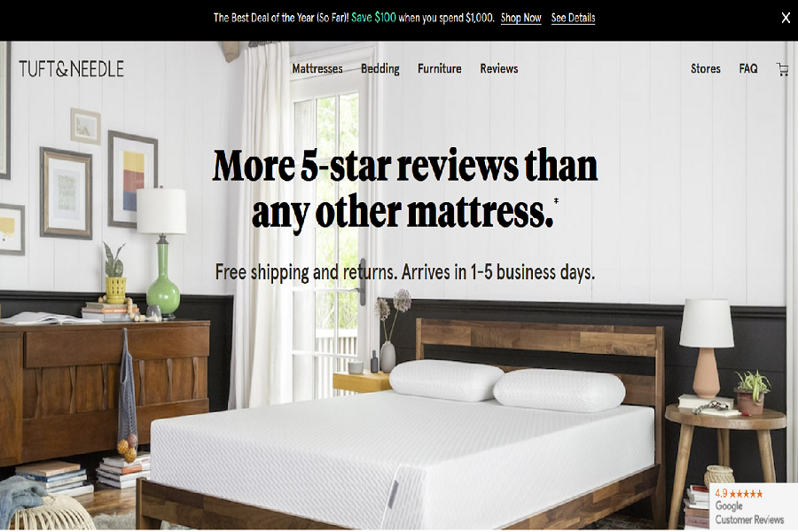Click the More 5-star reviews headline
Viewport: 798px width, 532px height.
coord(405,190)
